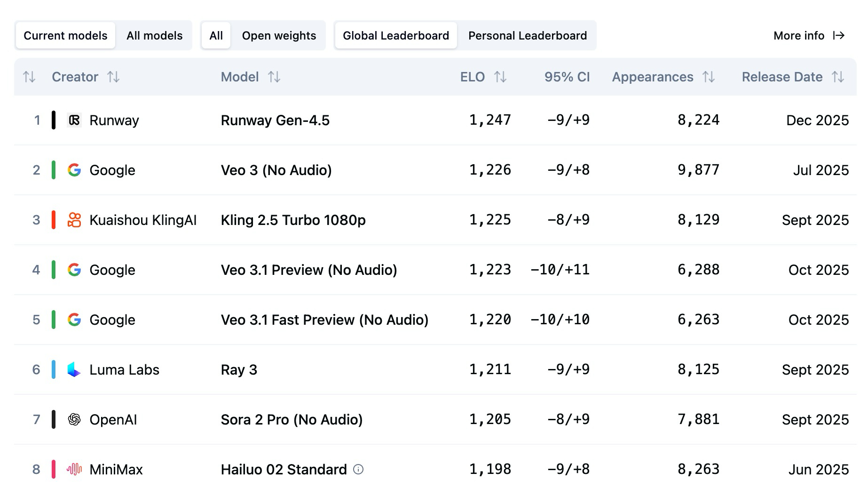Switch to All models toggle
Image resolution: width=868 pixels, height=489 pixels.
[x=154, y=36]
